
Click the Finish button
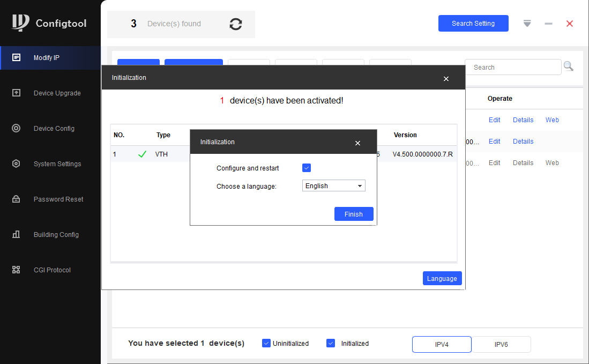tap(354, 214)
